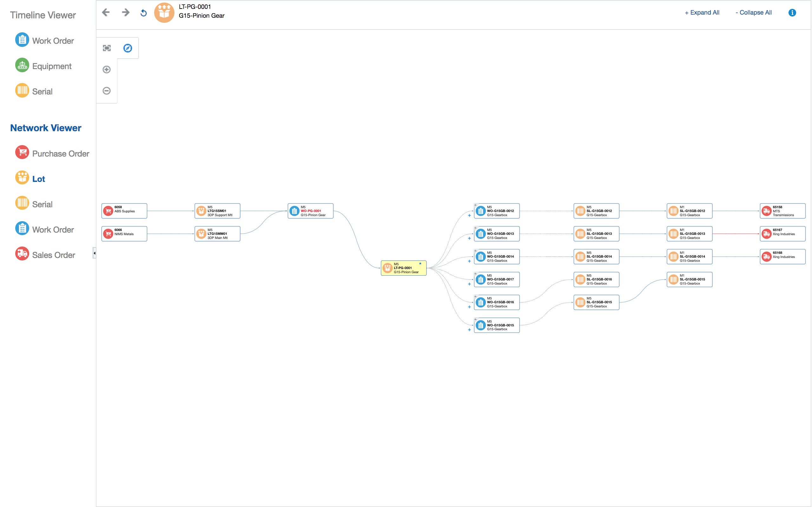
Task: Select Purchase Order under Network Viewer
Action: point(61,153)
